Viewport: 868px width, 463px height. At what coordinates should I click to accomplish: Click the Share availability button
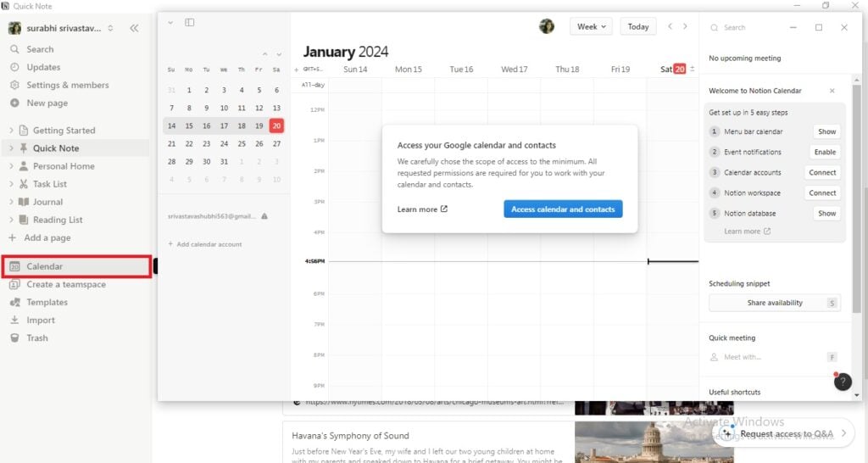click(x=775, y=303)
